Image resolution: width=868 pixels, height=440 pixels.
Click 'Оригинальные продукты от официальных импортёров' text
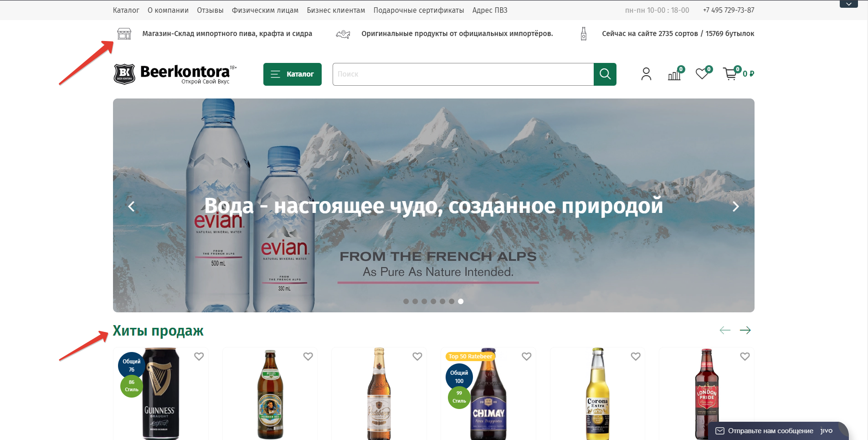click(457, 34)
